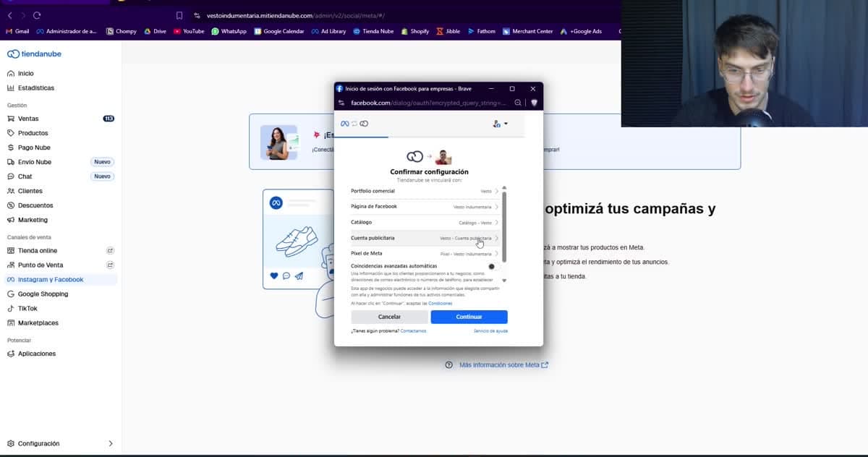Click the browser forward arrow

(x=23, y=15)
